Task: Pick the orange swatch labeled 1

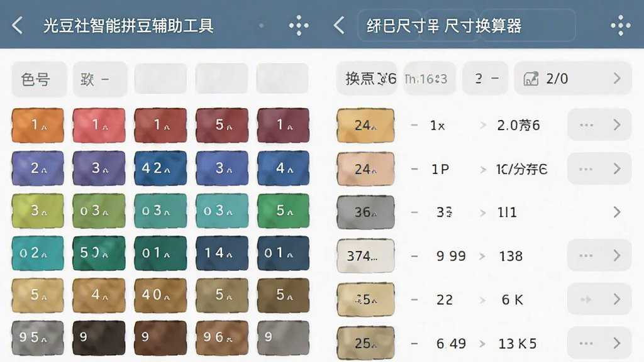Action: click(x=38, y=125)
